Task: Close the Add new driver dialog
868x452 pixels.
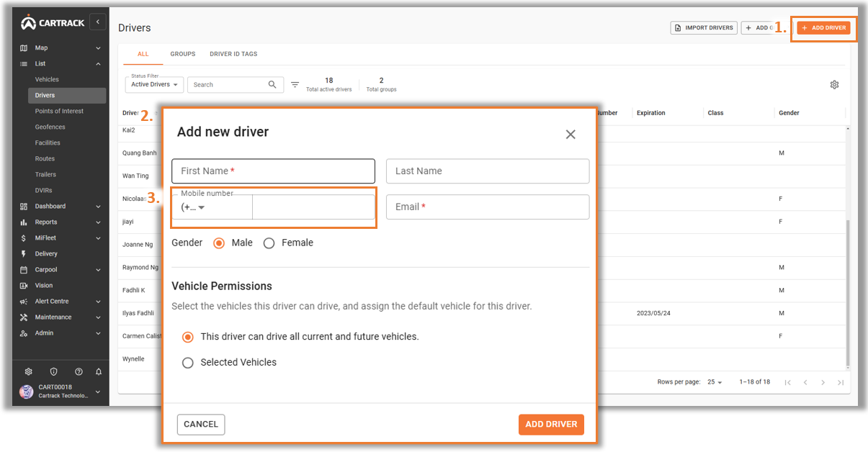Action: (x=571, y=135)
